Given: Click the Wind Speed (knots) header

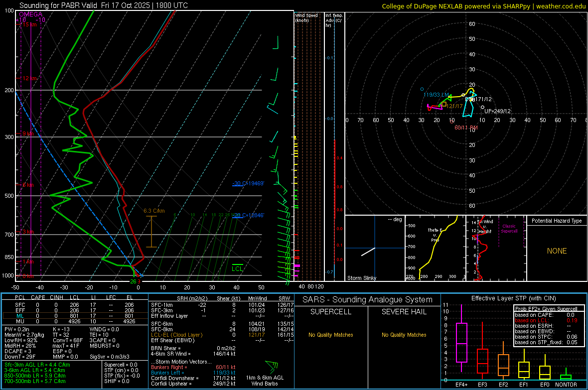Looking at the screenshot, I should [306, 17].
